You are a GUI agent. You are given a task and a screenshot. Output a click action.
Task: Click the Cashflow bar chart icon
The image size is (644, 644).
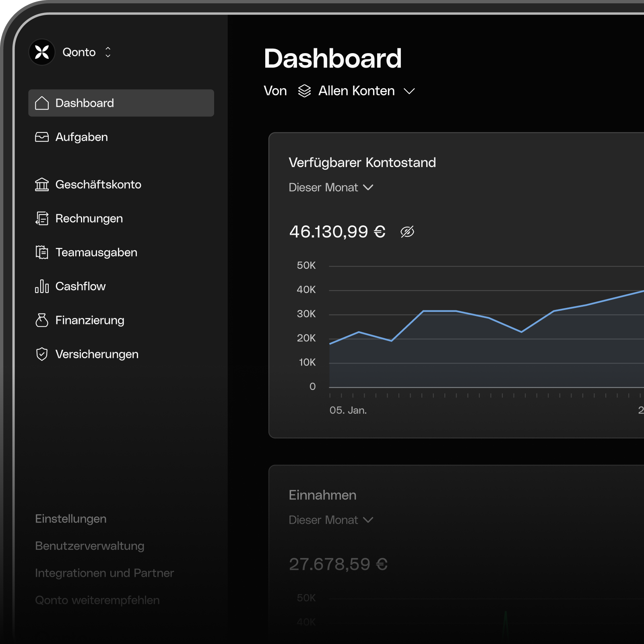click(x=42, y=286)
